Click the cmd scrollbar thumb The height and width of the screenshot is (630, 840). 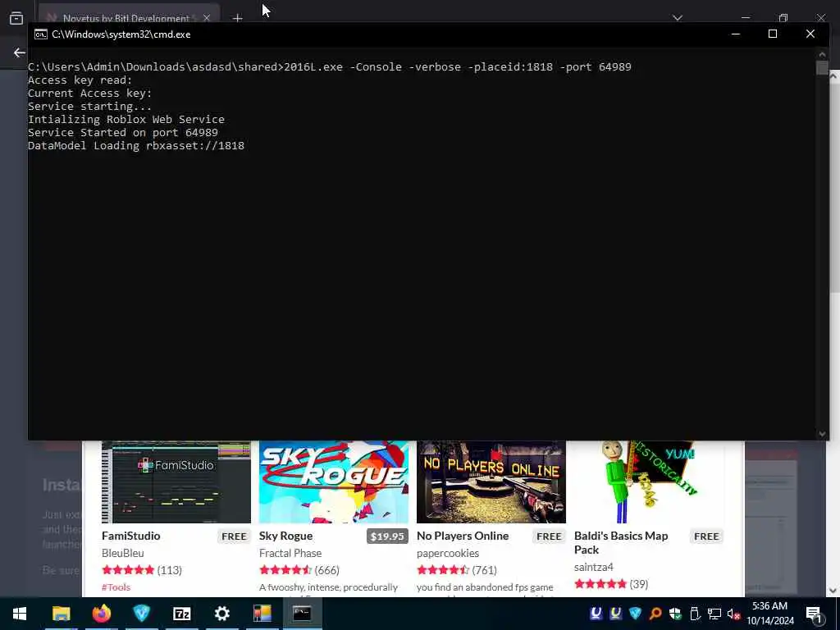822,68
